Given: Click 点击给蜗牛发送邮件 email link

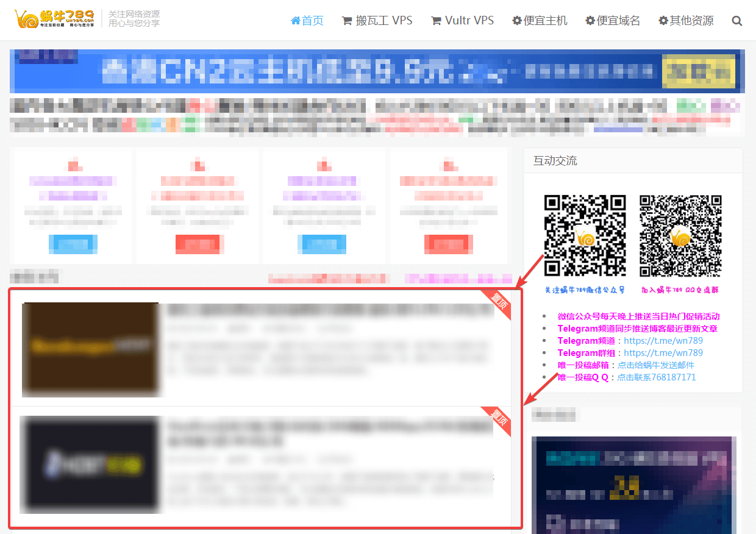Looking at the screenshot, I should tap(655, 365).
